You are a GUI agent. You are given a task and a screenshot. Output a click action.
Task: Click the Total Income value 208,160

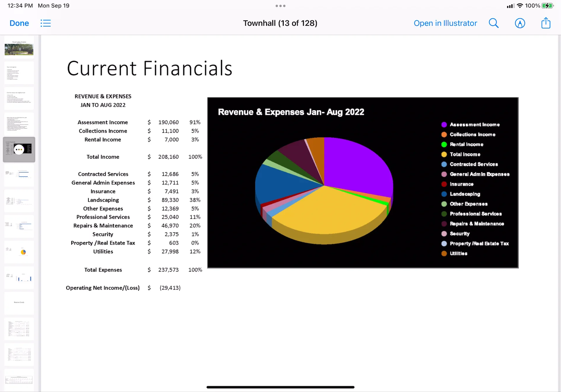(x=168, y=157)
